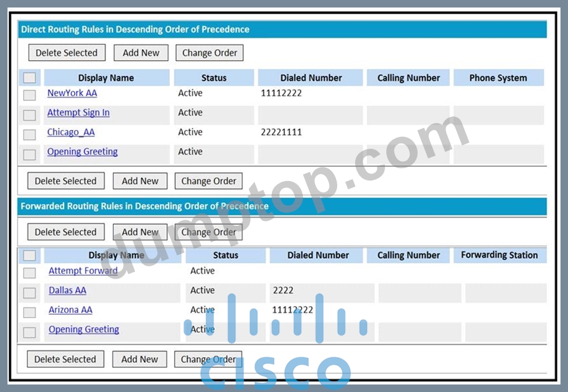Click Dialed Number header in direct rules
The width and height of the screenshot is (568, 392).
pos(310,78)
